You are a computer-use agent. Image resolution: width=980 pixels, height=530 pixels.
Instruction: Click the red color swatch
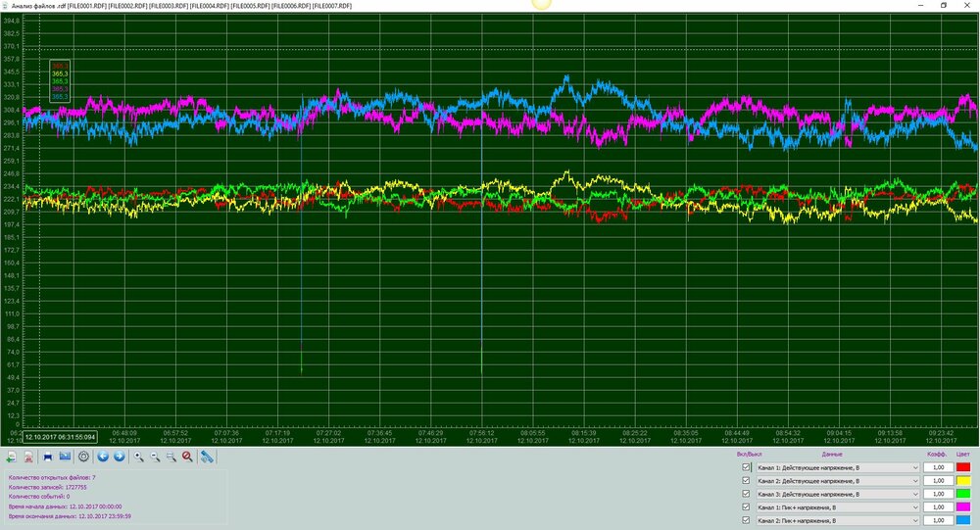tap(963, 467)
